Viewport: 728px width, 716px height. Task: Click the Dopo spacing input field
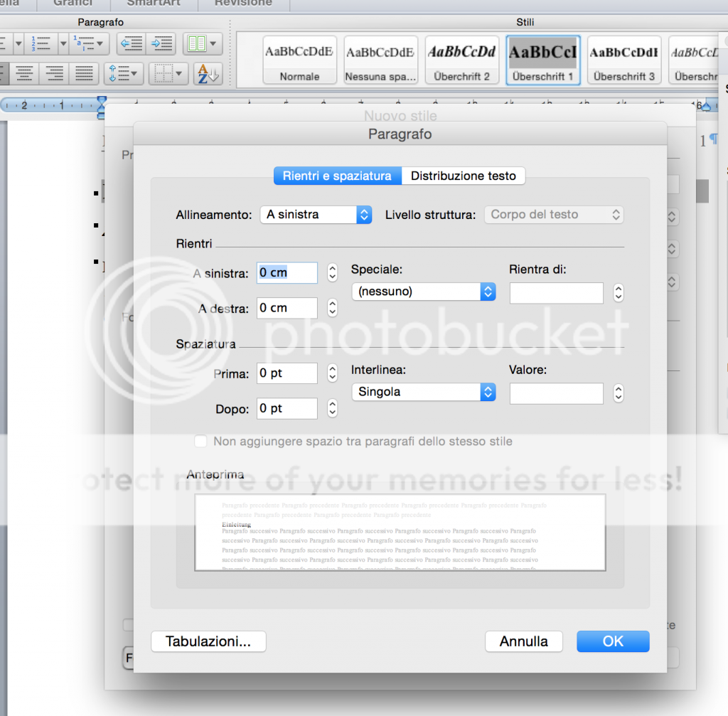[287, 409]
